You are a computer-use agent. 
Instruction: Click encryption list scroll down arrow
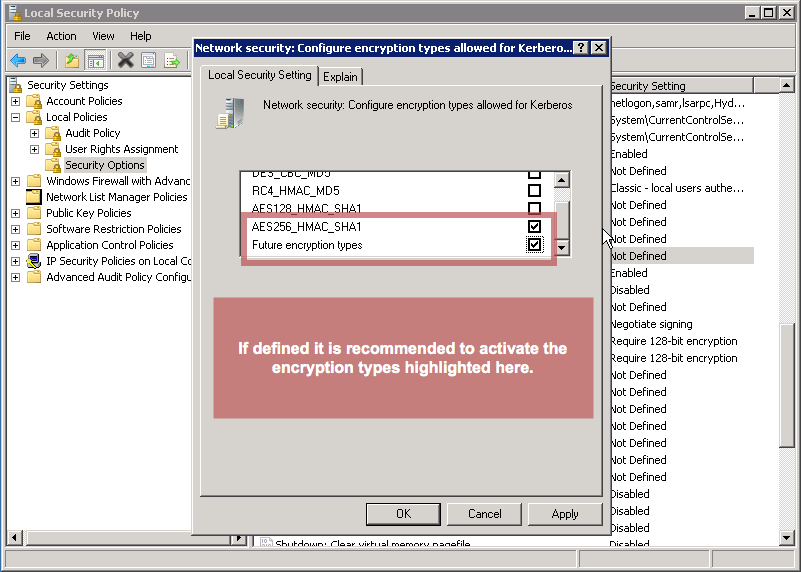(x=561, y=248)
